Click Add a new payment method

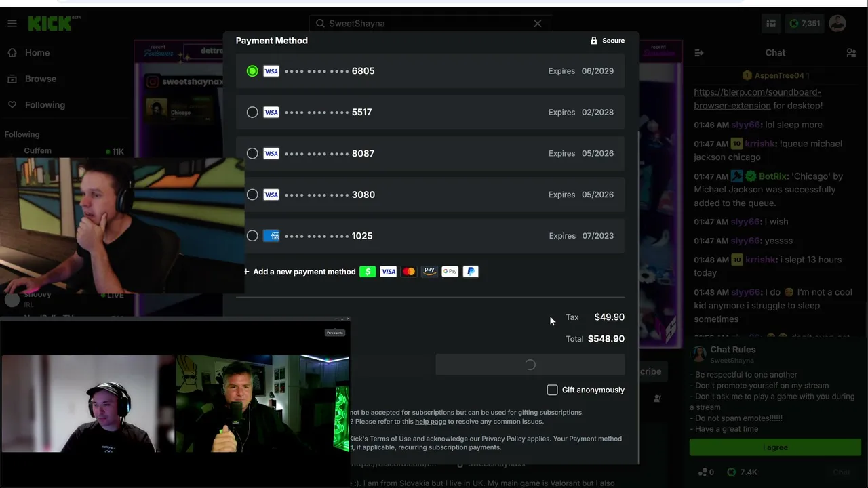[300, 272]
